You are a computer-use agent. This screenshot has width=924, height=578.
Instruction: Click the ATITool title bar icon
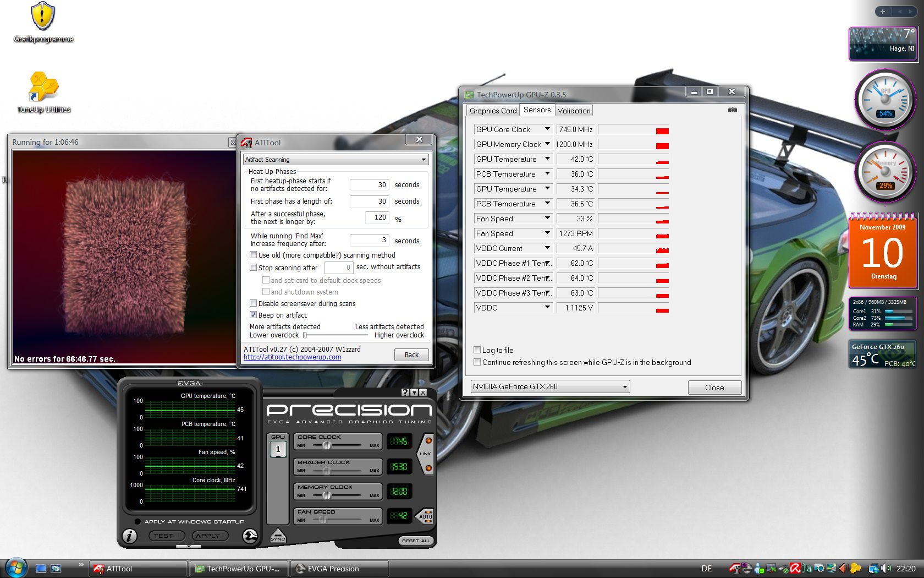click(x=247, y=143)
